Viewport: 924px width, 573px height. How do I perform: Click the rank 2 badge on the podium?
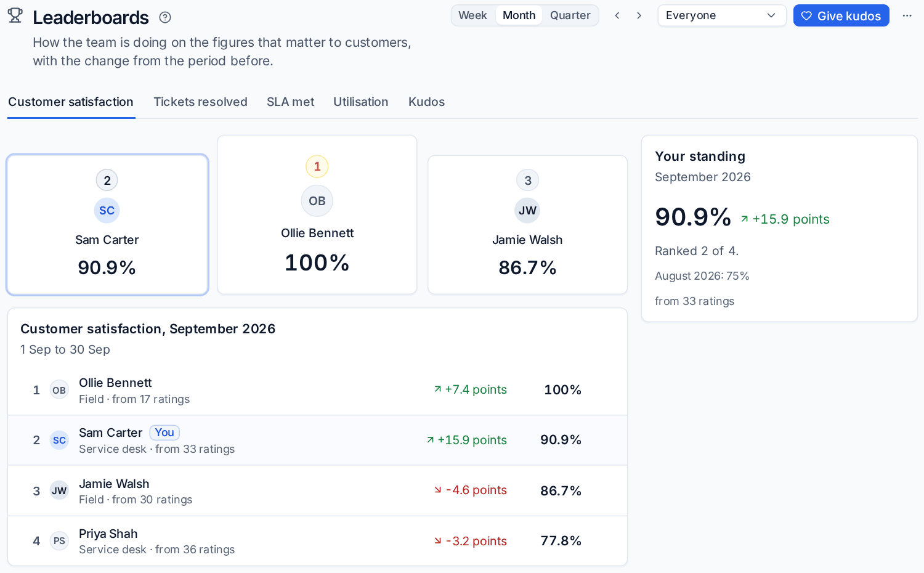[107, 181]
